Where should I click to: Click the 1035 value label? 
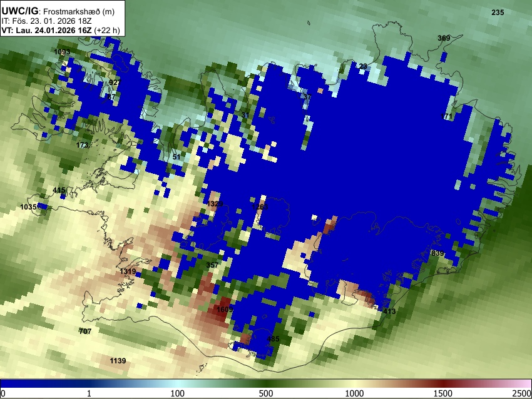(28, 207)
